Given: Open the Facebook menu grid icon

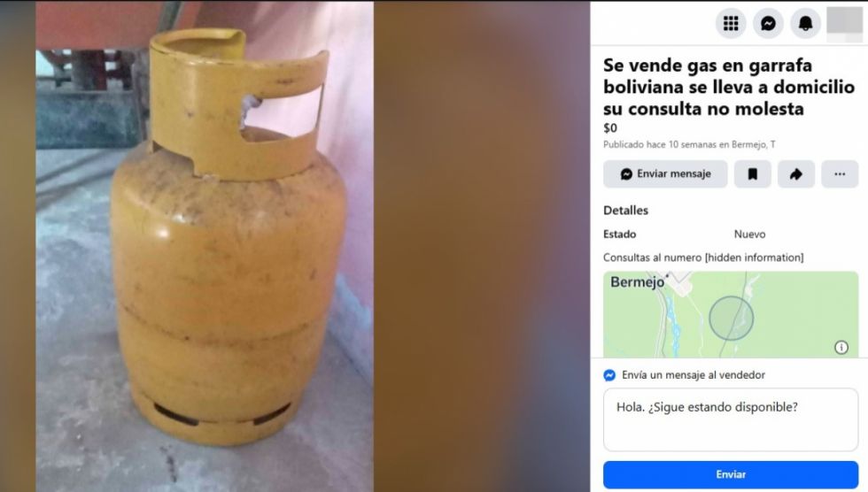Looking at the screenshot, I should (731, 23).
